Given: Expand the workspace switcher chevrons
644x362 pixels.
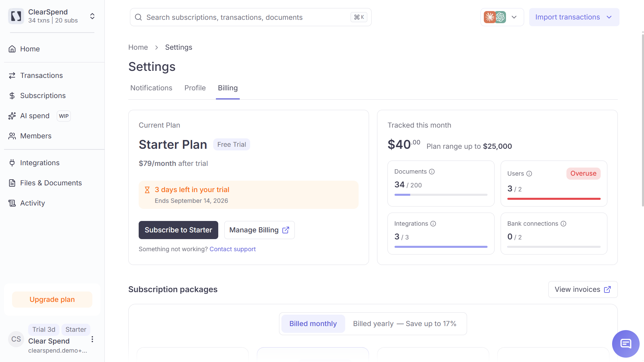Looking at the screenshot, I should point(92,16).
